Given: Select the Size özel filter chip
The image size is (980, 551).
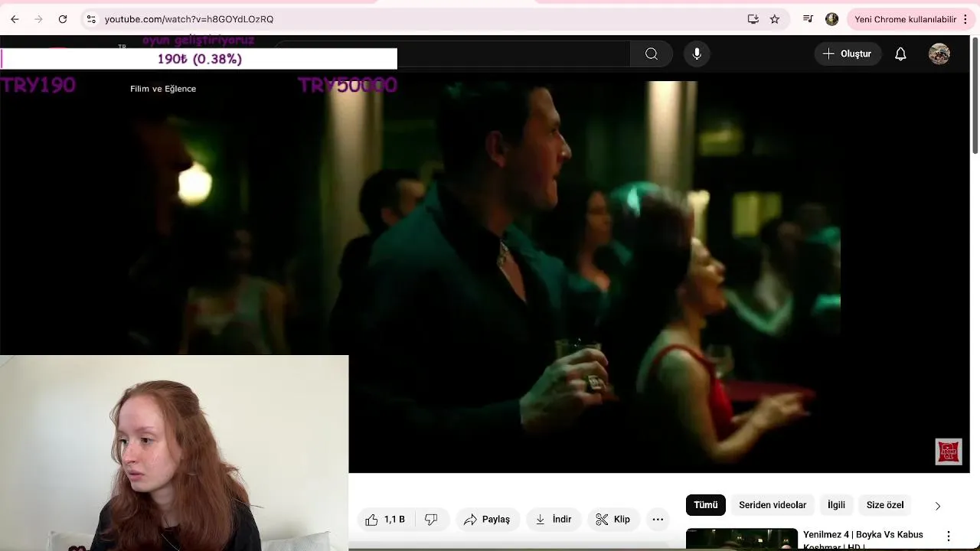Looking at the screenshot, I should [x=885, y=505].
